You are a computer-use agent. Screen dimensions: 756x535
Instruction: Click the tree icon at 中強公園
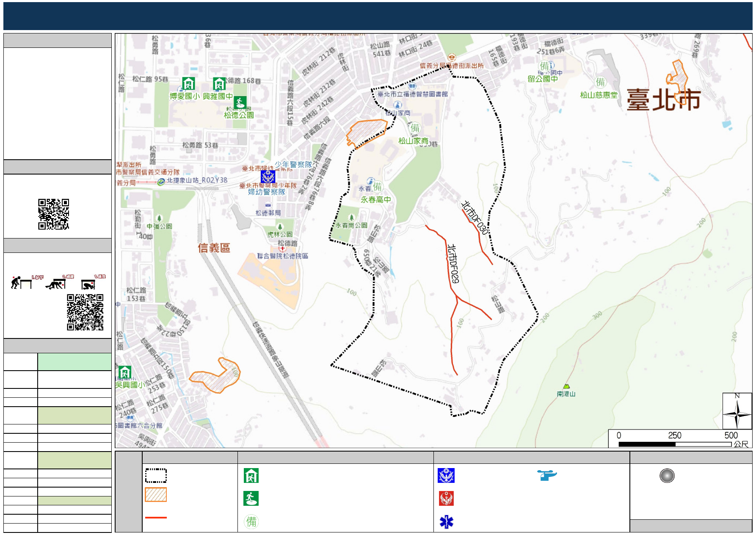click(159, 219)
